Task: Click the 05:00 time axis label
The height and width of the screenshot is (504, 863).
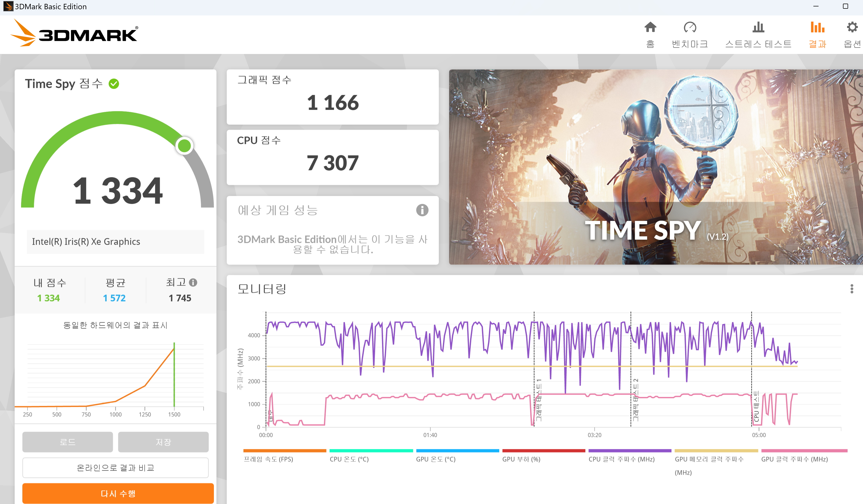Action: pos(759,435)
